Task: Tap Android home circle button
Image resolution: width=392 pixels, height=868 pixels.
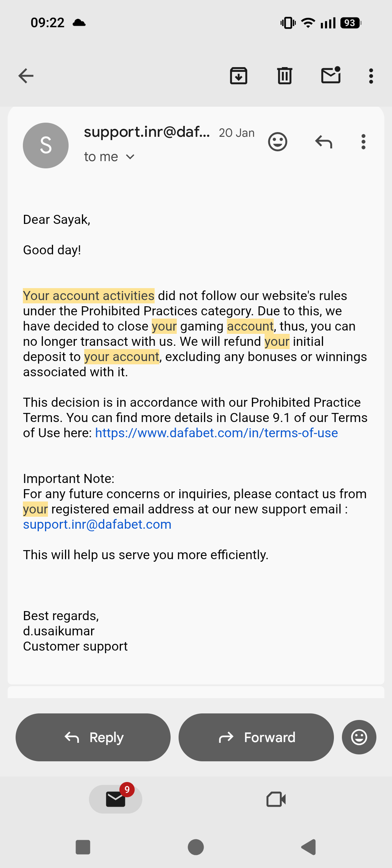Action: click(196, 847)
